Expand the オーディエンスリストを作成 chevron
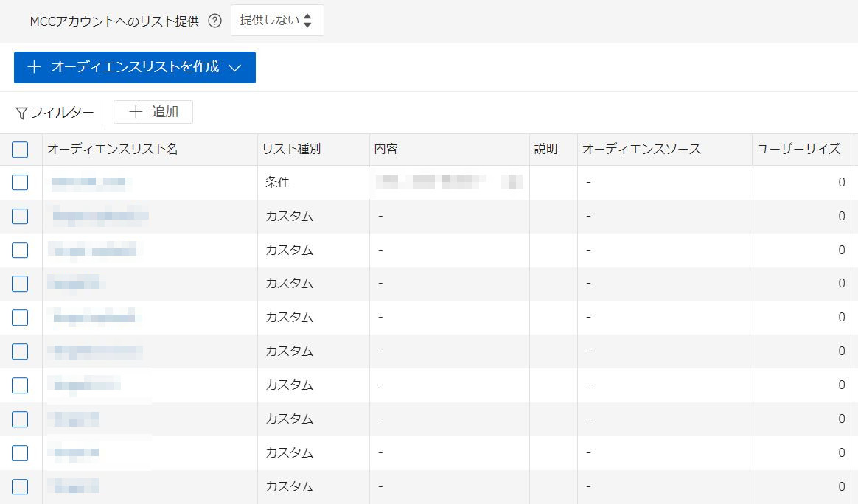This screenshot has height=504, width=858. pos(235,68)
